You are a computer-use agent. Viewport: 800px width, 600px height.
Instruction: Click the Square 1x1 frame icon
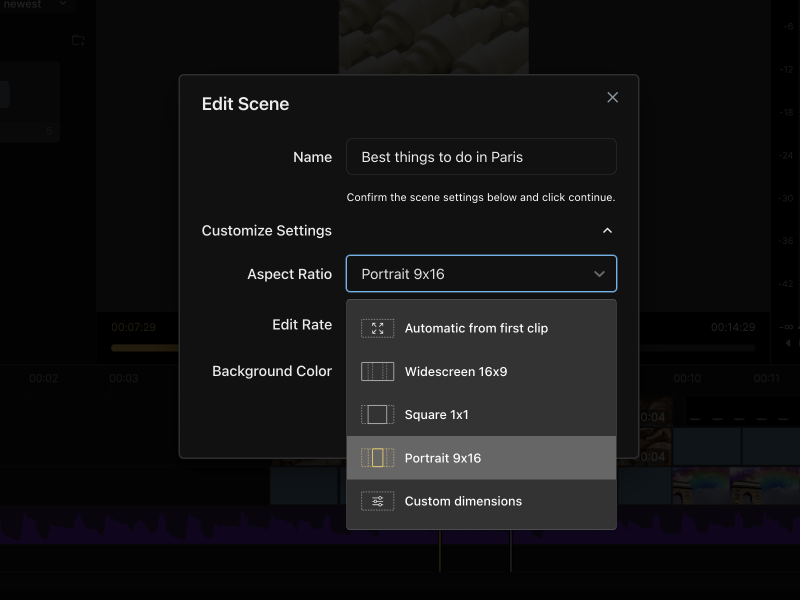[x=377, y=415]
